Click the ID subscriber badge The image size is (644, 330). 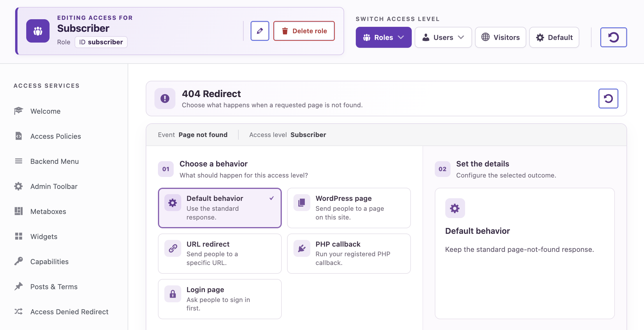pos(101,42)
